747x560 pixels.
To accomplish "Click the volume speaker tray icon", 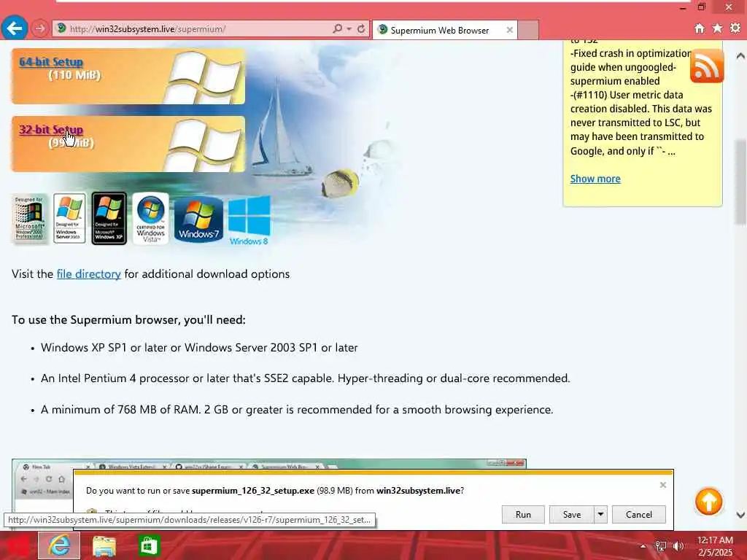I will click(678, 546).
